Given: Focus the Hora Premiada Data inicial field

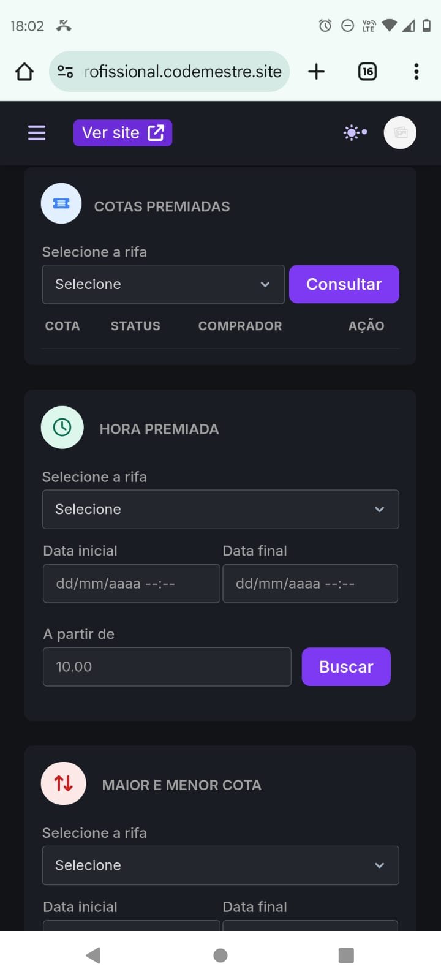Looking at the screenshot, I should [x=131, y=584].
